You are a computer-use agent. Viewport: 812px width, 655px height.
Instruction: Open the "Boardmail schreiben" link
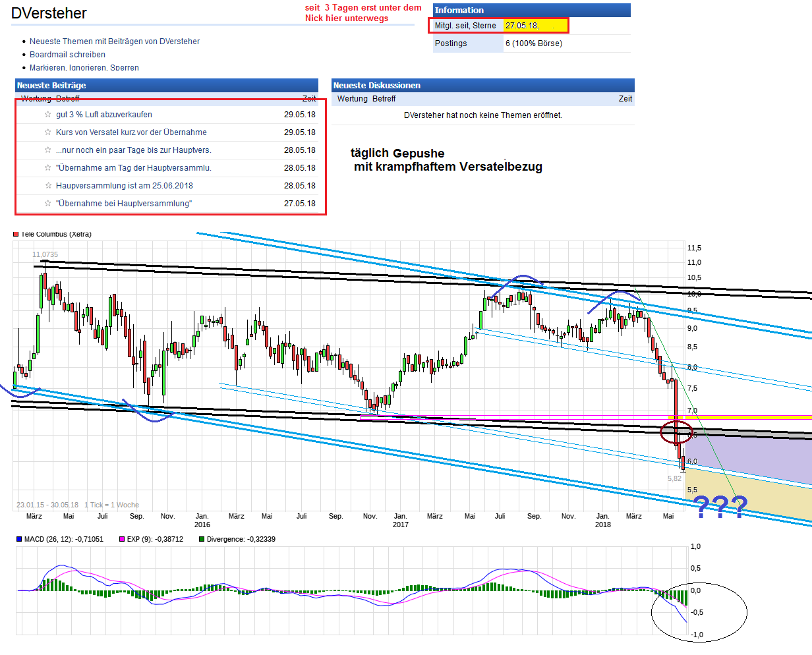(67, 55)
